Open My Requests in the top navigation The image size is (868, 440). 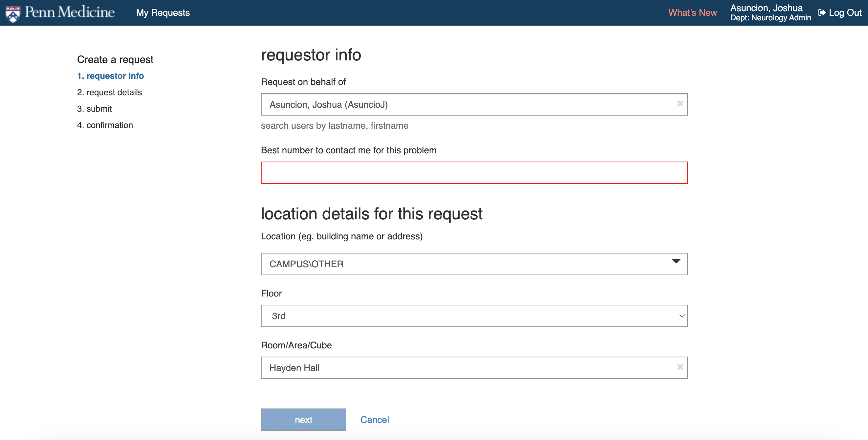[163, 13]
